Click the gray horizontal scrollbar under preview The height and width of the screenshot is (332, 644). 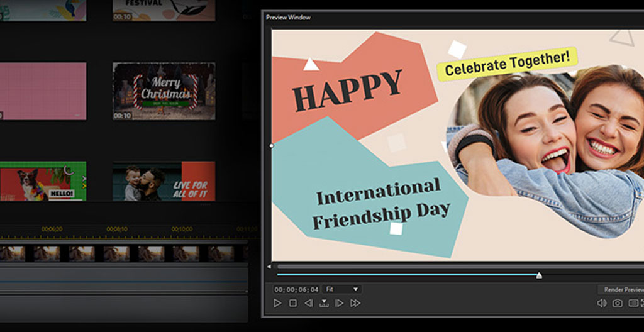[x=460, y=267]
